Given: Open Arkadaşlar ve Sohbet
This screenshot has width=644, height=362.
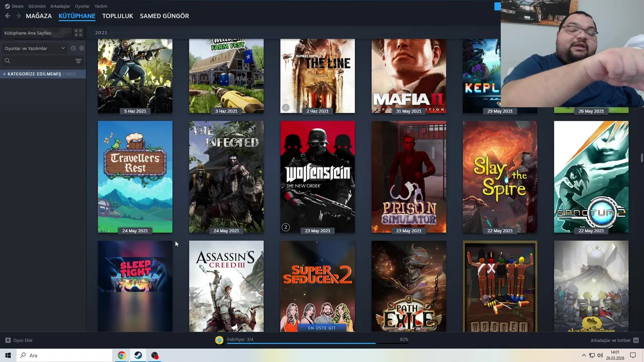Looking at the screenshot, I should pos(610,340).
